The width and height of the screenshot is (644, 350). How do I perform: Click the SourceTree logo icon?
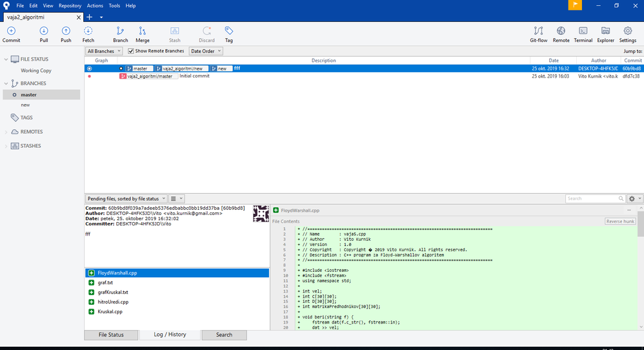pos(6,5)
